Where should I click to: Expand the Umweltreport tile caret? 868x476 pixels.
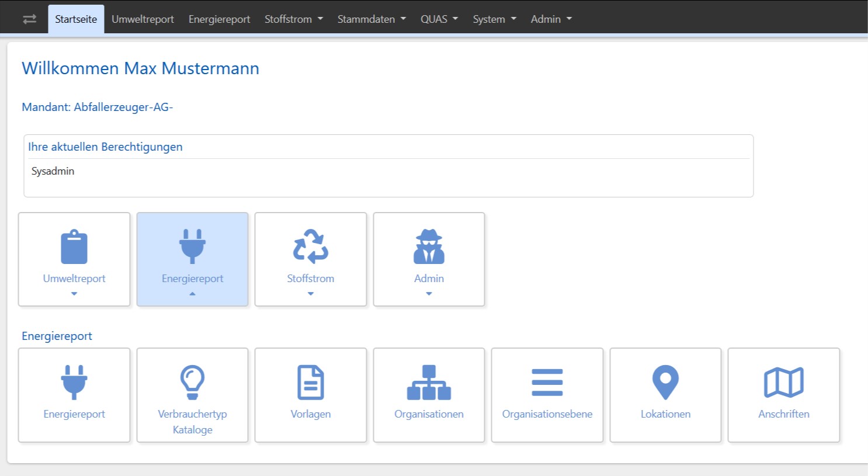[74, 294]
